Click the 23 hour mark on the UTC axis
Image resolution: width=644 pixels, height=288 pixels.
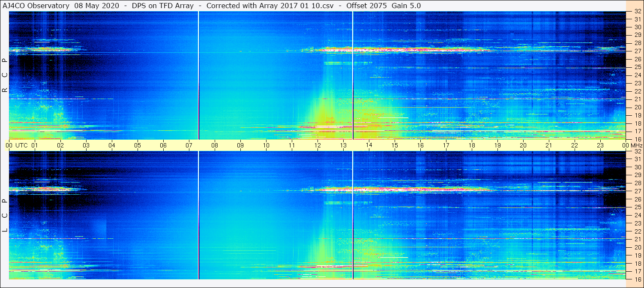point(600,145)
